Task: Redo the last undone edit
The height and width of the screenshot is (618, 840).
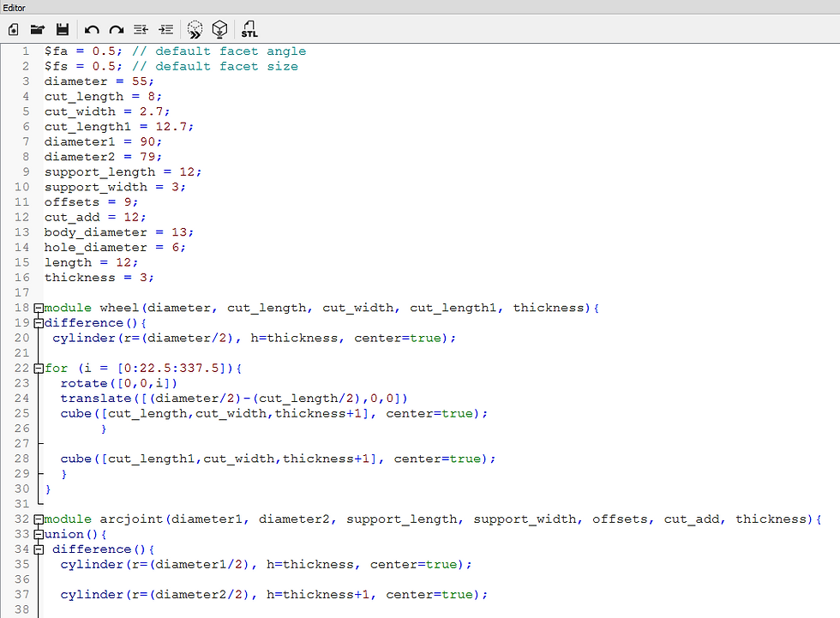Action: 117,30
